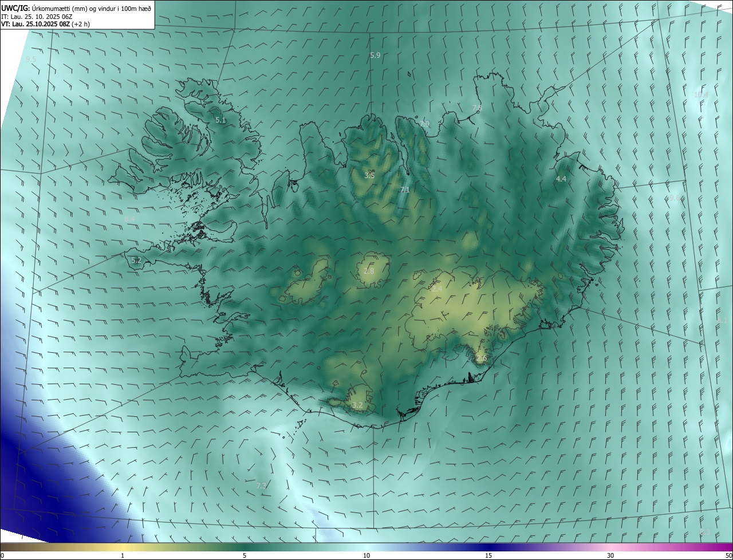Viewport: 733px width, 560px height.
Task: Click the 7.1 value label
Action: point(405,190)
